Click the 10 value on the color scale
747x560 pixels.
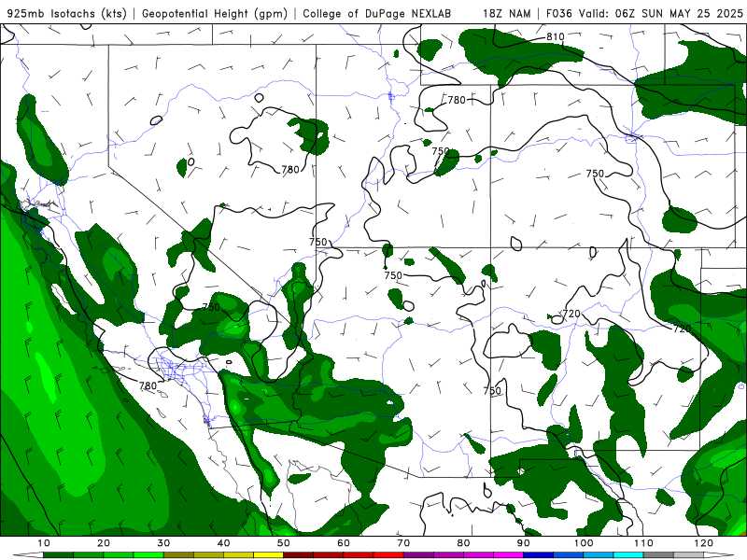tap(43, 543)
